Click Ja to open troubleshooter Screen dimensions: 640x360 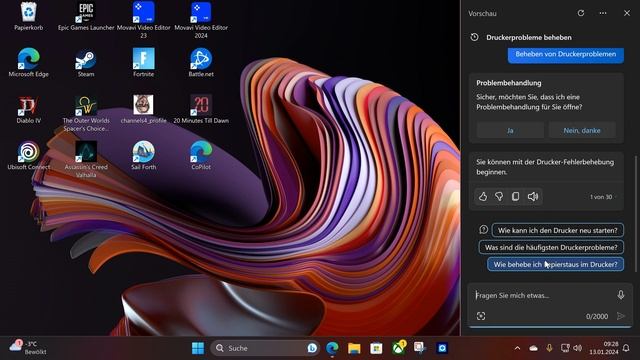click(510, 131)
